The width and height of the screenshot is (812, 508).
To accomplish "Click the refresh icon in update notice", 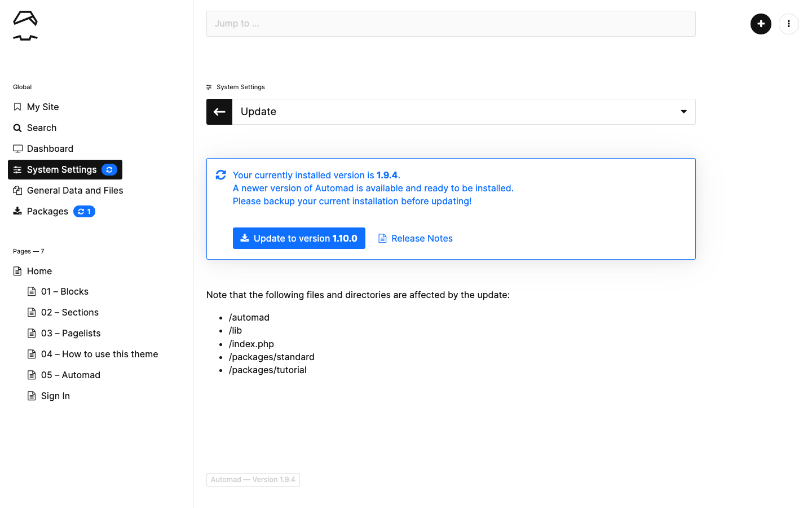I will (221, 175).
